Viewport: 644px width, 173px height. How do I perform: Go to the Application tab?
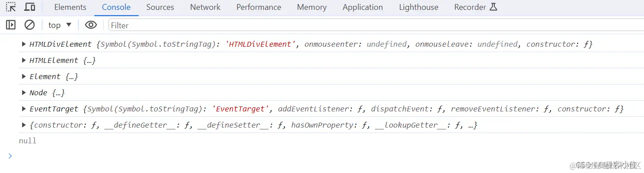(x=363, y=7)
